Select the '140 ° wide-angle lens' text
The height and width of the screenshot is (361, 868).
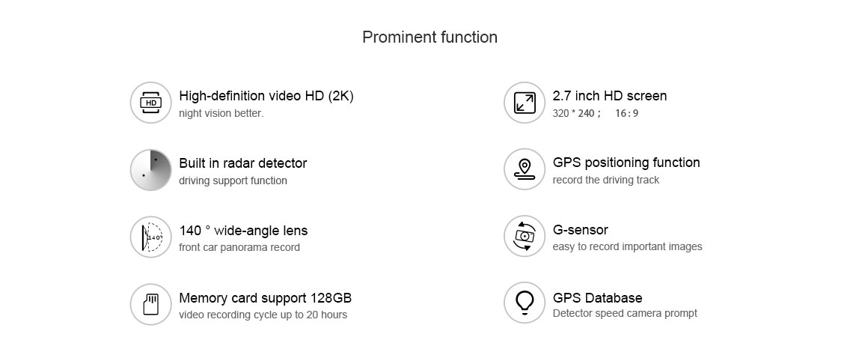click(244, 231)
